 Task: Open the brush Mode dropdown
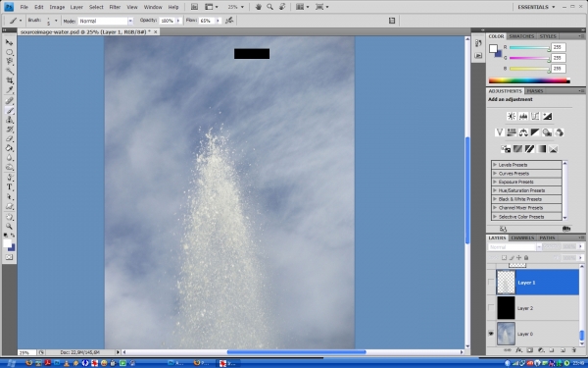click(106, 21)
